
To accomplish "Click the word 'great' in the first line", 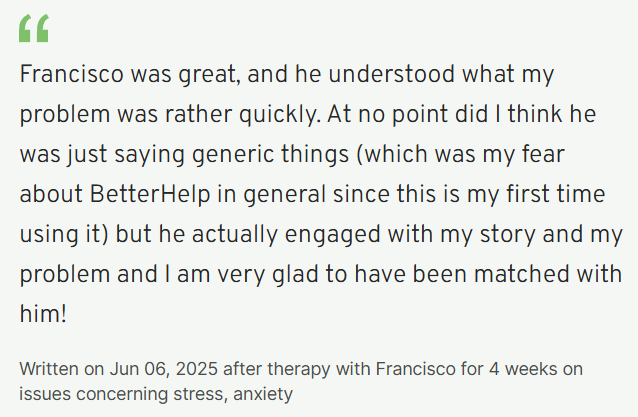I will click(x=208, y=75).
